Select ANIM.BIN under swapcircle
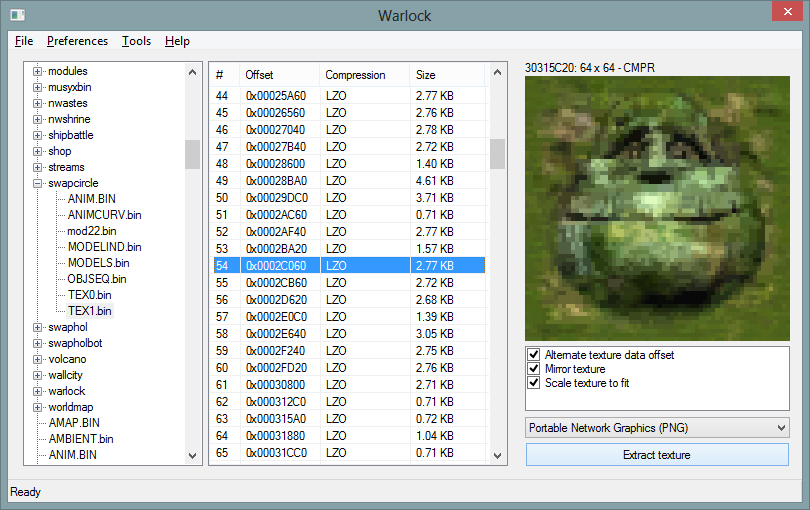The height and width of the screenshot is (510, 810). pos(91,199)
